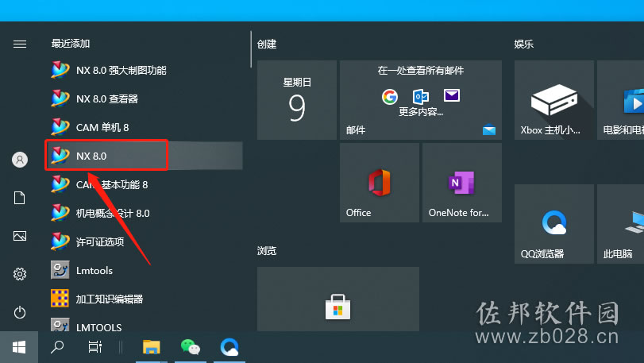644x363 pixels.
Task: Open Microsoft Store tile under 浏览
Action: [x=338, y=299]
